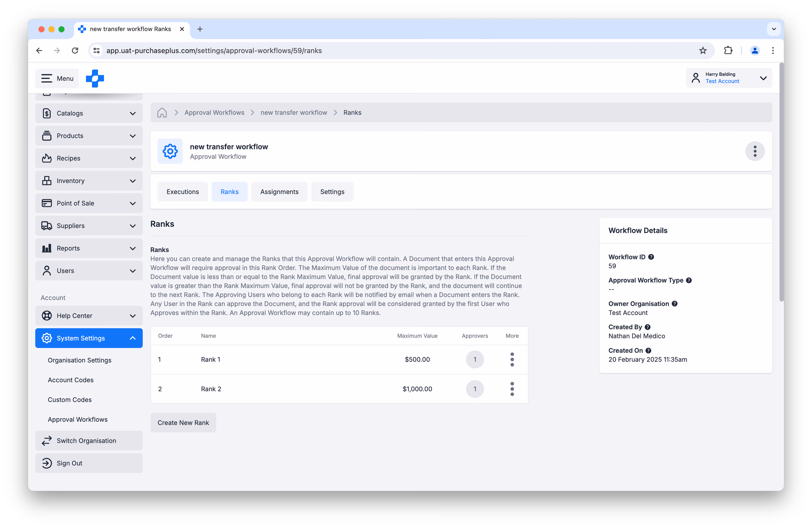Open Account Codes in sidebar
This screenshot has height=528, width=812.
[x=71, y=380]
